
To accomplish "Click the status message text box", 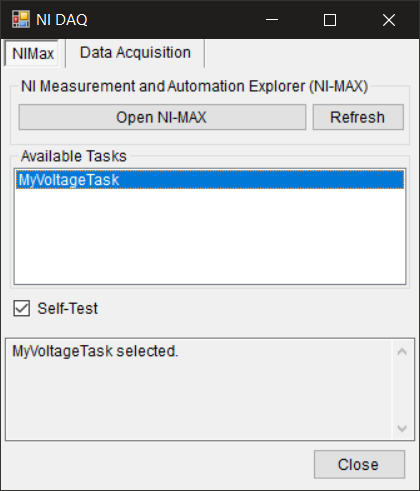I will tap(198, 389).
